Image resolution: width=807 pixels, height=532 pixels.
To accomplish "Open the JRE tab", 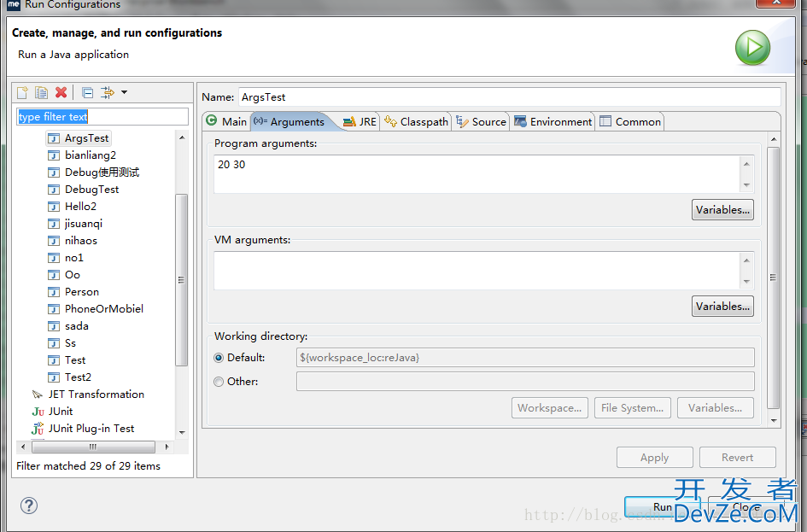I will click(x=360, y=121).
